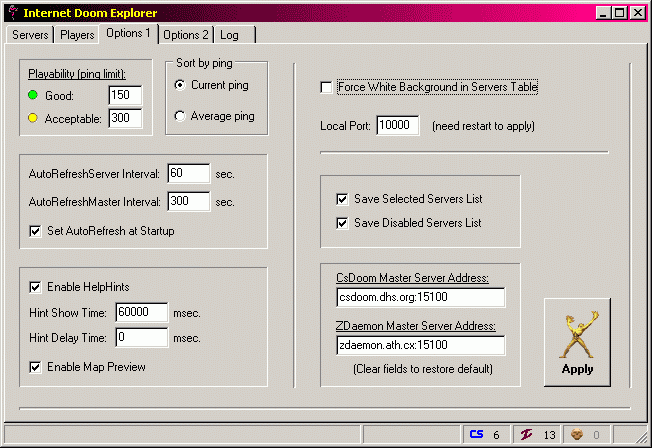The width and height of the screenshot is (652, 448).
Task: Uncheck Save Selected Servers List
Action: pos(342,199)
